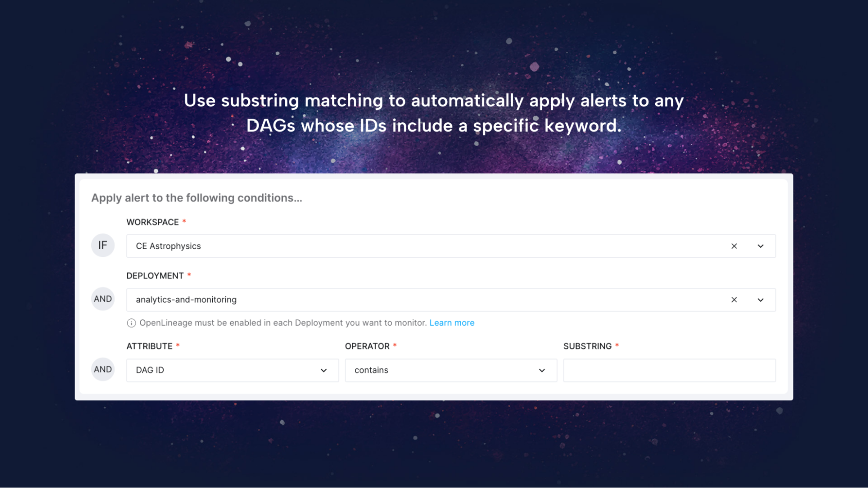Open the Attribute dropdown showing DAG ID

click(232, 370)
